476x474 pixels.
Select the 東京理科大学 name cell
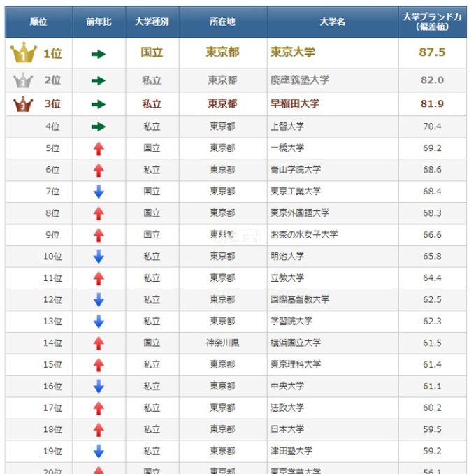(x=333, y=365)
